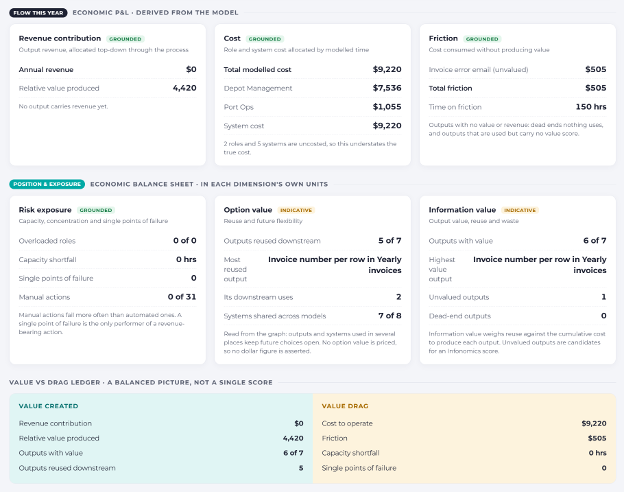Click the INDICATIVE badge beside Option value
The height and width of the screenshot is (492, 624).
(296, 210)
